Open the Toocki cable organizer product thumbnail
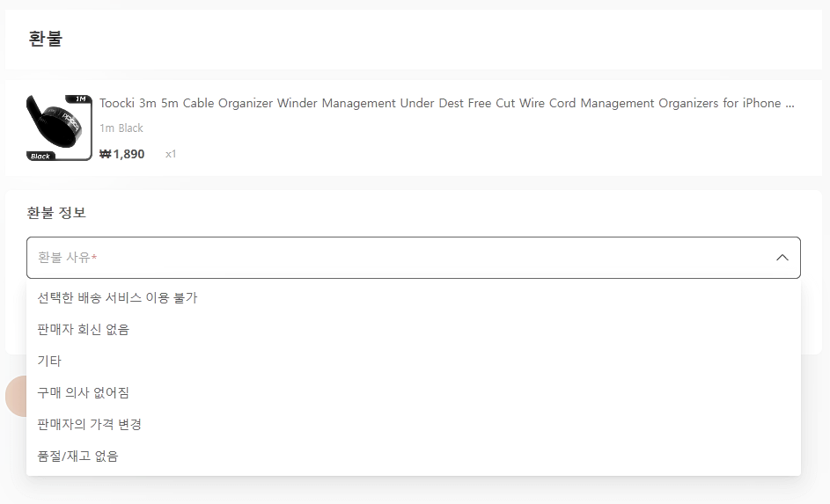This screenshot has height=504, width=830. [59, 128]
